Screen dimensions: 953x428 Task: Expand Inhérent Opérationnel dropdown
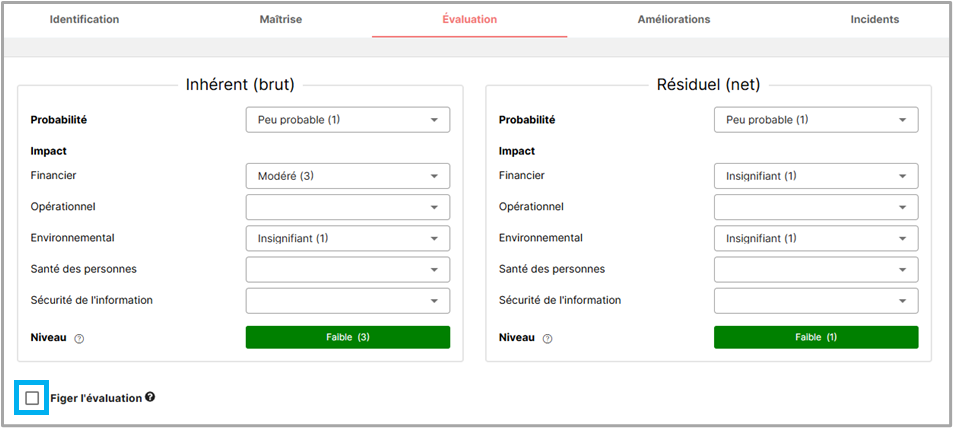click(x=347, y=207)
